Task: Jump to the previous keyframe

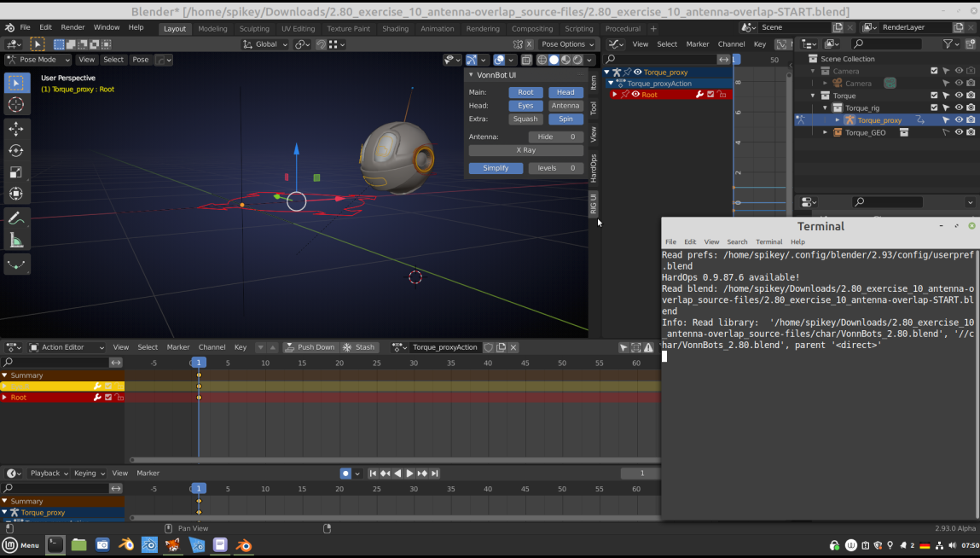Action: point(385,474)
